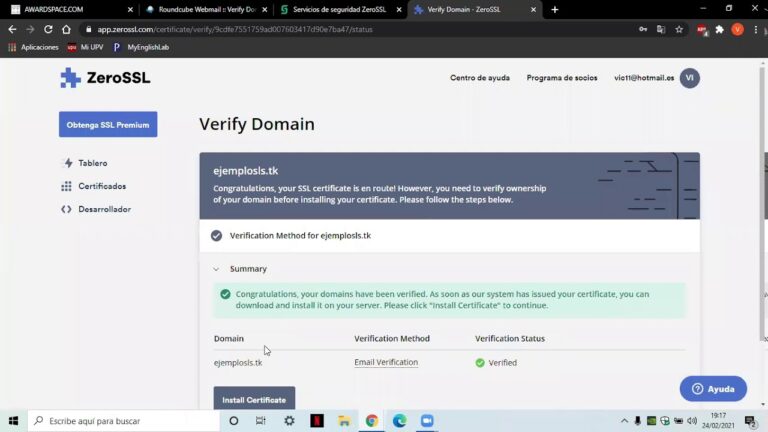Image resolution: width=768 pixels, height=432 pixels.
Task: Open Certificados in the sidebar
Action: coord(102,186)
